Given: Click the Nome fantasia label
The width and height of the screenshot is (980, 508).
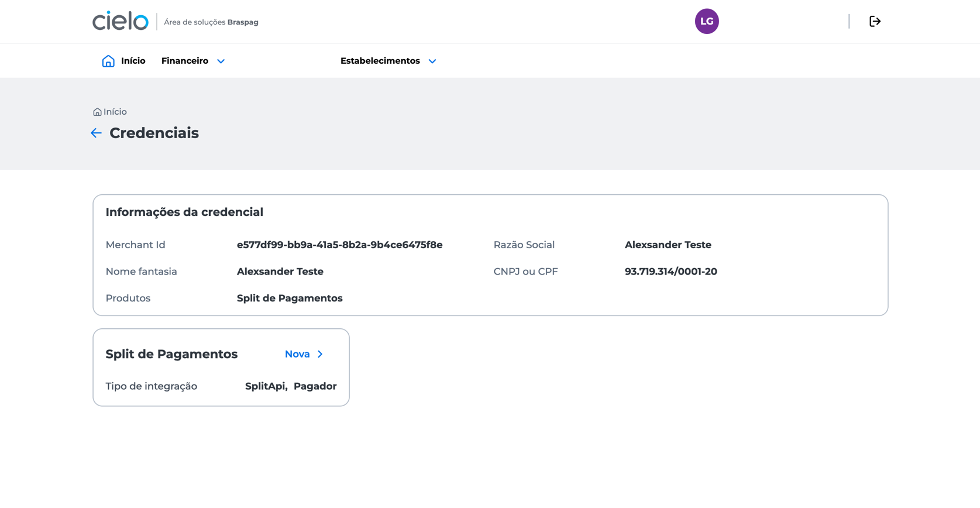Looking at the screenshot, I should coord(141,272).
